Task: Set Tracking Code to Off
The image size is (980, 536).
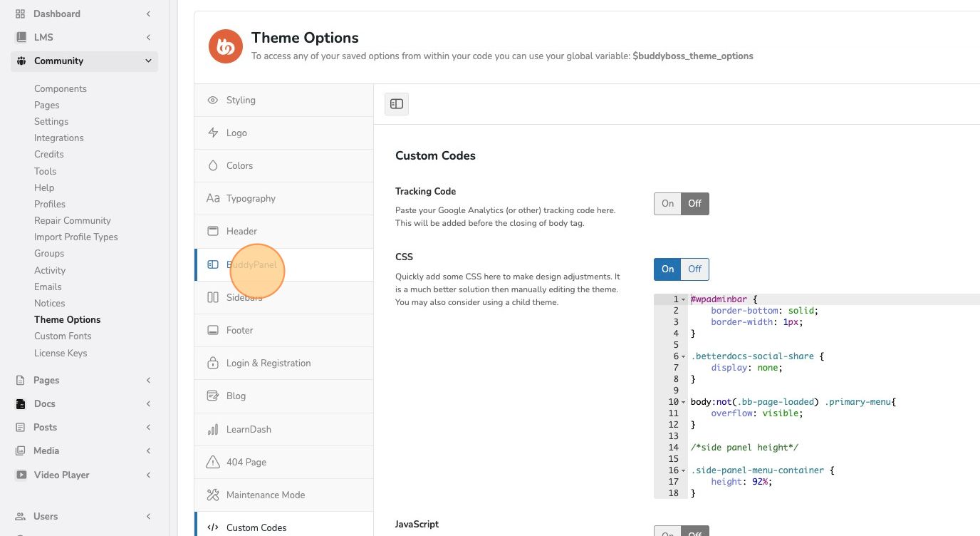Action: [695, 204]
